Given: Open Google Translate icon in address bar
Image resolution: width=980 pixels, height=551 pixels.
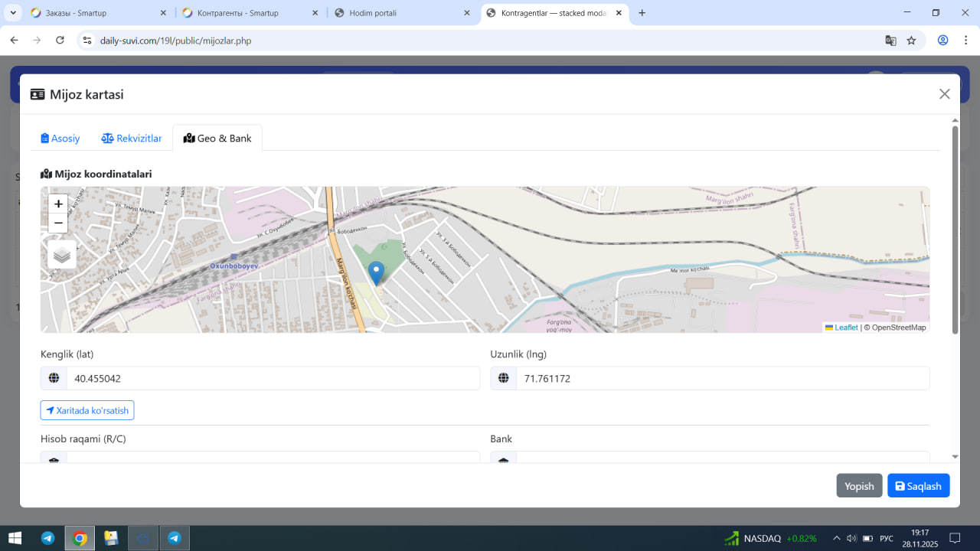Looking at the screenshot, I should (x=890, y=41).
